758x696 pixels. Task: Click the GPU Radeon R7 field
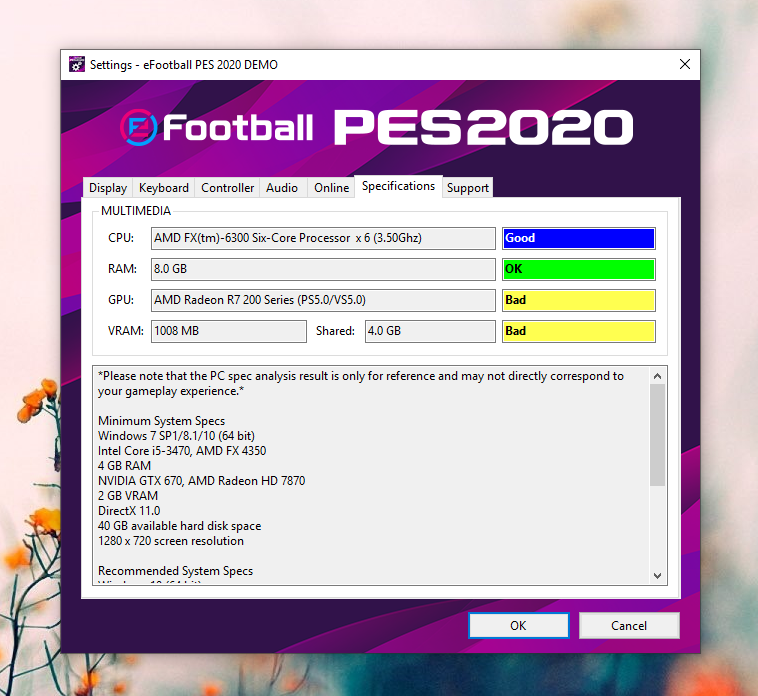[323, 300]
